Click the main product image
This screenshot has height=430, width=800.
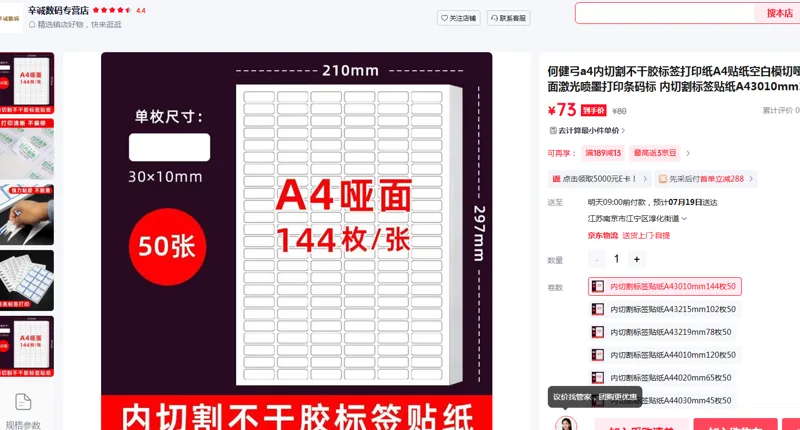296,241
